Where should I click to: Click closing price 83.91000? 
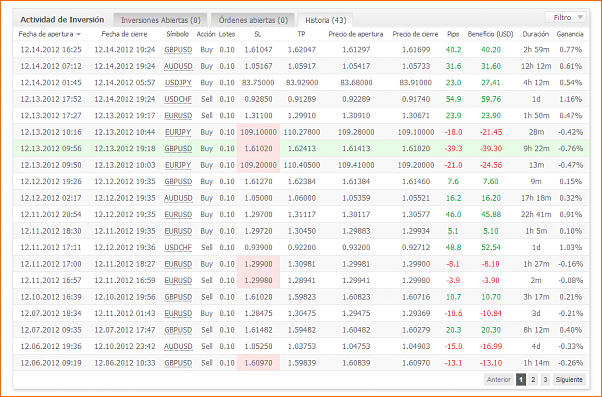(415, 83)
